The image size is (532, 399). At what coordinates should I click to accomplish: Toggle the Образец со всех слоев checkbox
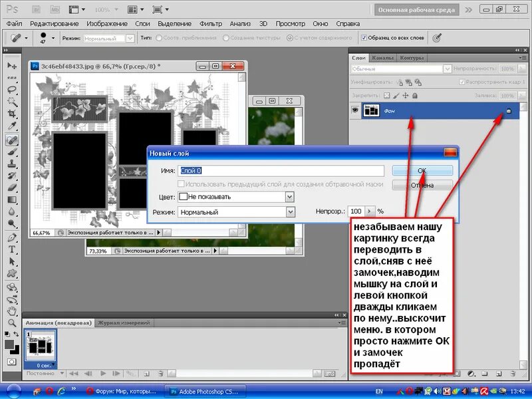click(x=364, y=38)
